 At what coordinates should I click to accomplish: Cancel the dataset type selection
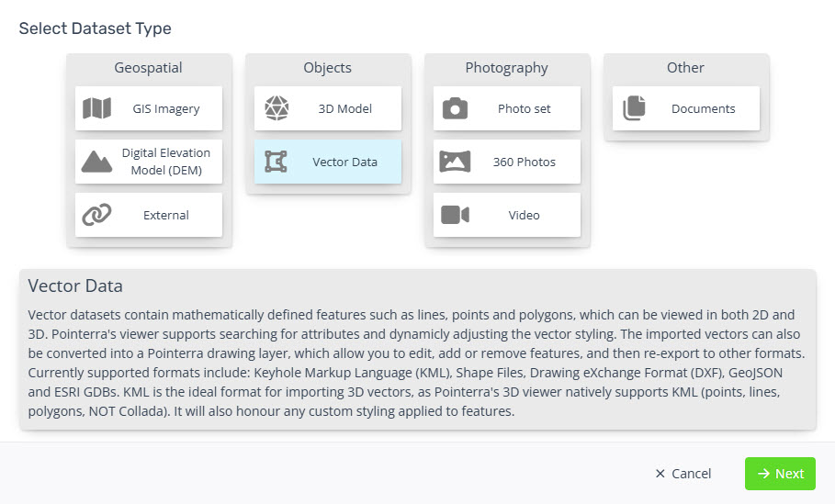click(683, 474)
